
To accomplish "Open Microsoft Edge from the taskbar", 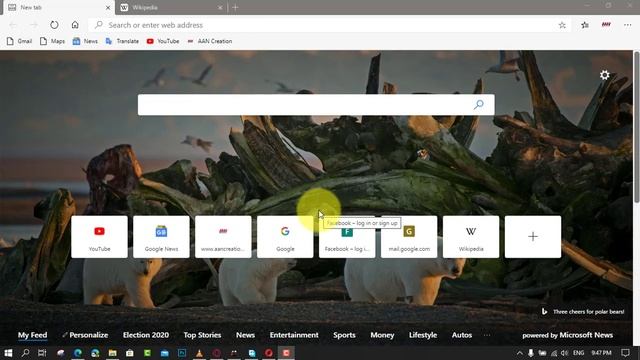I will pos(78,353).
